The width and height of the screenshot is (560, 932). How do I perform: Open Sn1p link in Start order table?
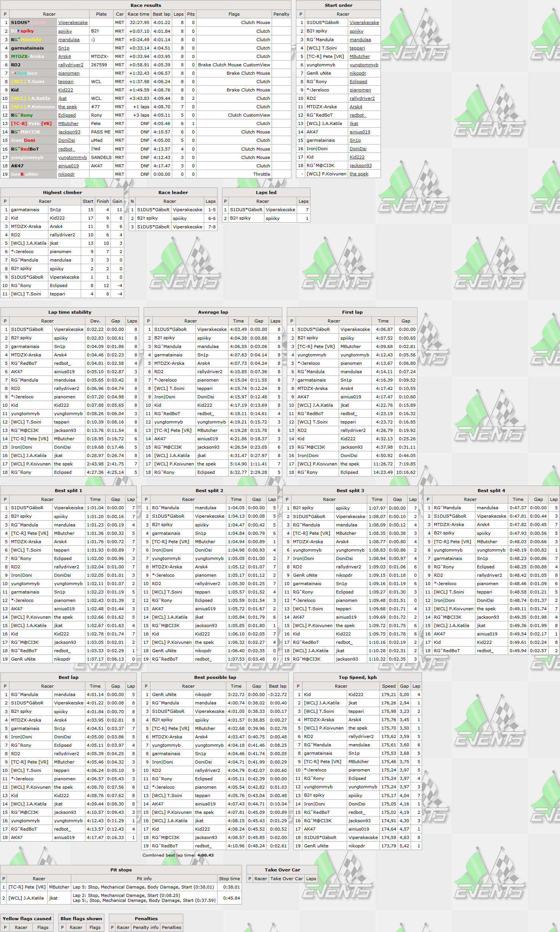pyautogui.click(x=355, y=140)
